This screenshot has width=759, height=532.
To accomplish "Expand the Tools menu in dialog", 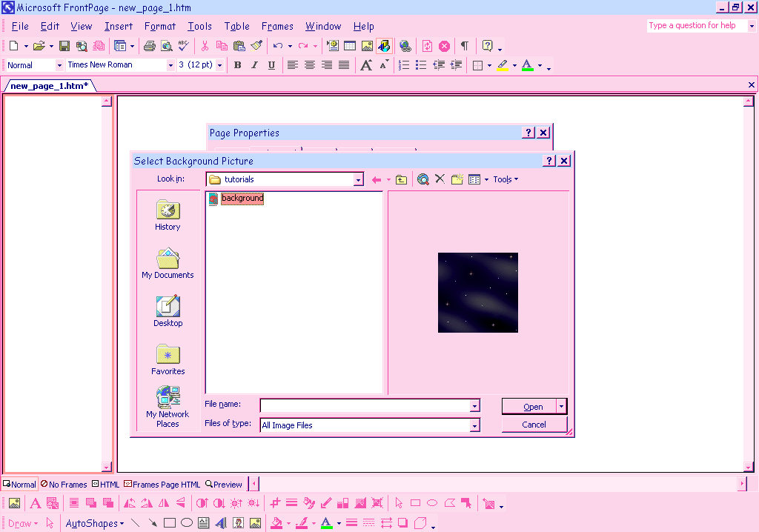I will [x=506, y=179].
